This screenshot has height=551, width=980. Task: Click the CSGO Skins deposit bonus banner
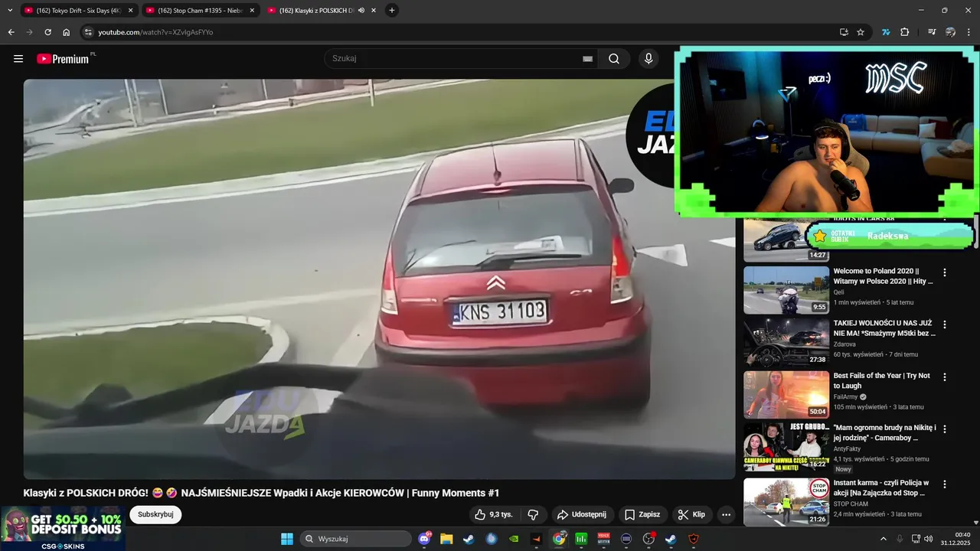tap(63, 528)
